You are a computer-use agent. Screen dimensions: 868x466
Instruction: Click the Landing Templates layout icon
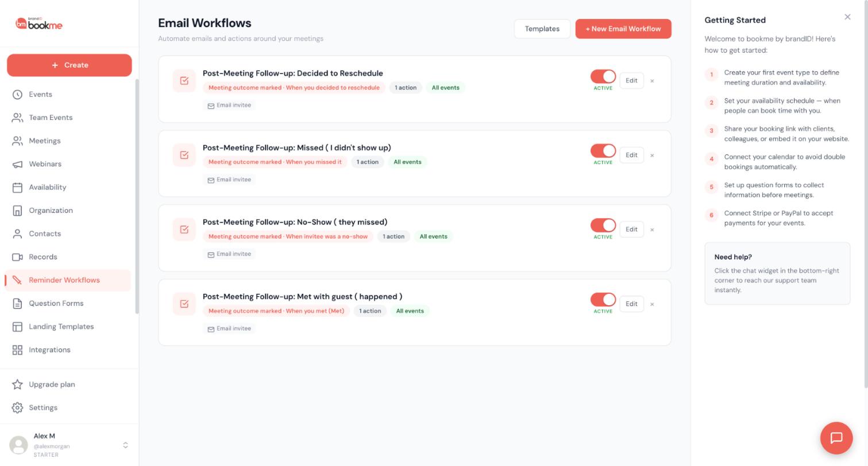17,327
